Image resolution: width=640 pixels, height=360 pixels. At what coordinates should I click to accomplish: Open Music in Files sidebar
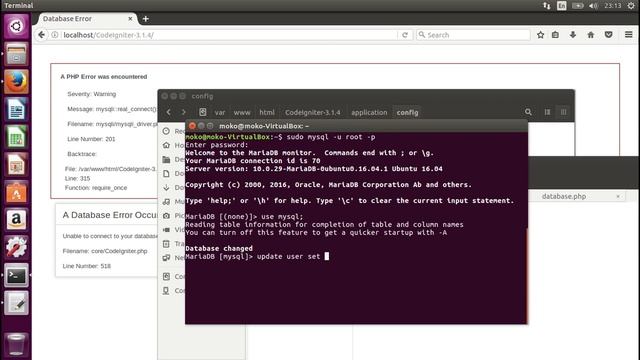point(173,201)
